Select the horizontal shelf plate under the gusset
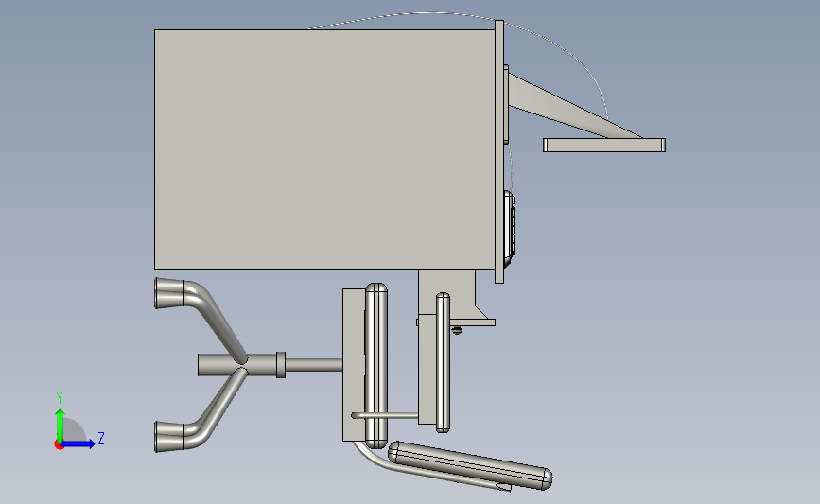820x504 pixels. [604, 146]
